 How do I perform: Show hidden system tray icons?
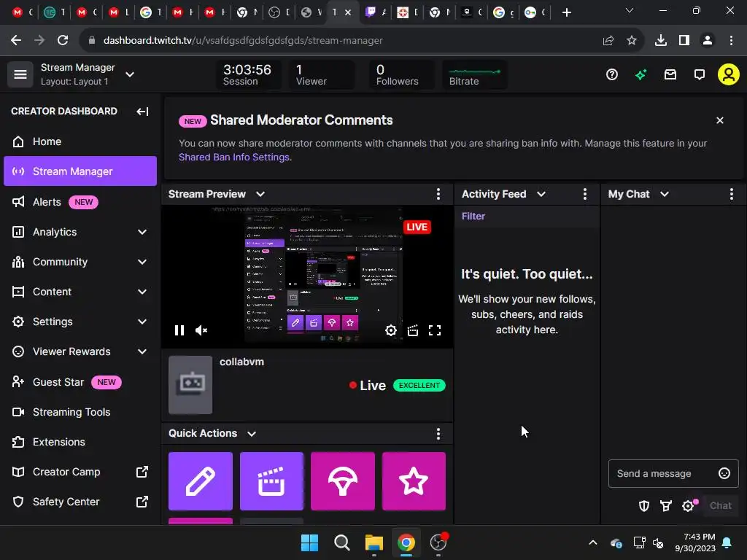592,542
